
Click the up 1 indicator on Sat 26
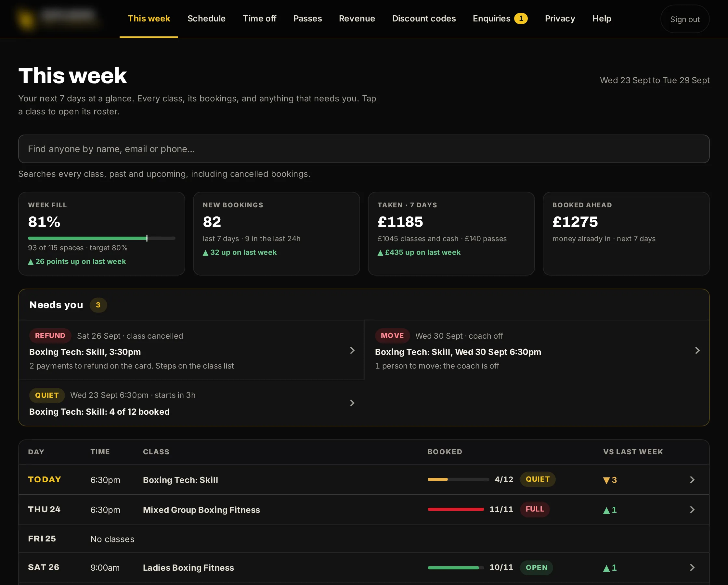[610, 568]
